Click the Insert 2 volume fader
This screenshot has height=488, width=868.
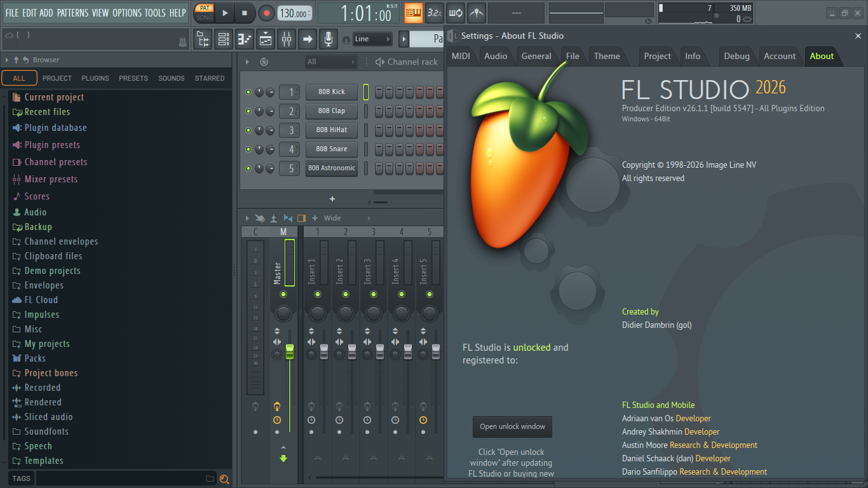point(352,351)
